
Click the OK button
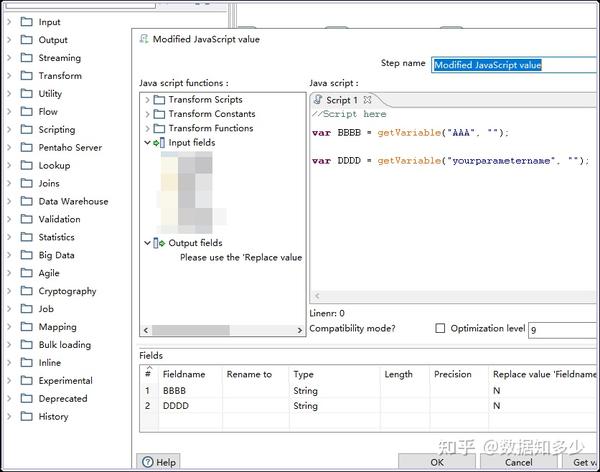tap(437, 462)
